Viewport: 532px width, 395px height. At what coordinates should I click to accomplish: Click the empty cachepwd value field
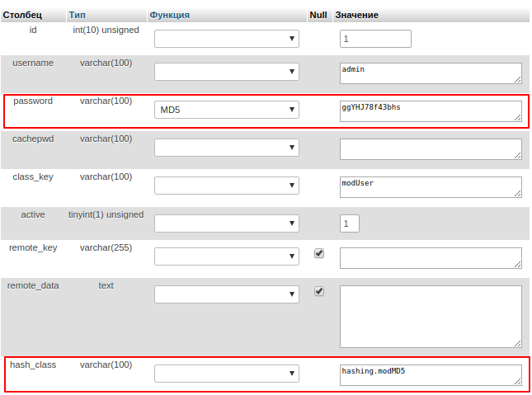pyautogui.click(x=430, y=148)
